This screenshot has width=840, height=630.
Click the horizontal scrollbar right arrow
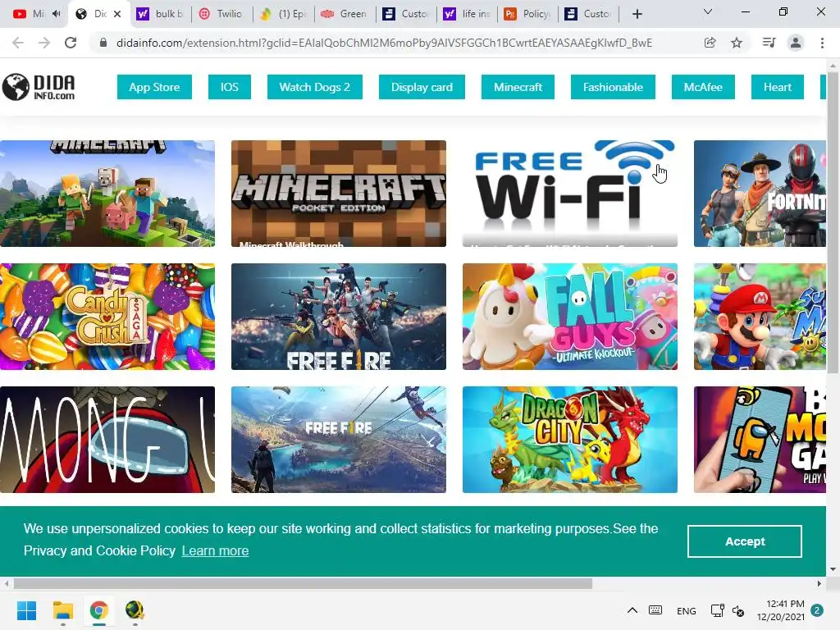pyautogui.click(x=819, y=583)
